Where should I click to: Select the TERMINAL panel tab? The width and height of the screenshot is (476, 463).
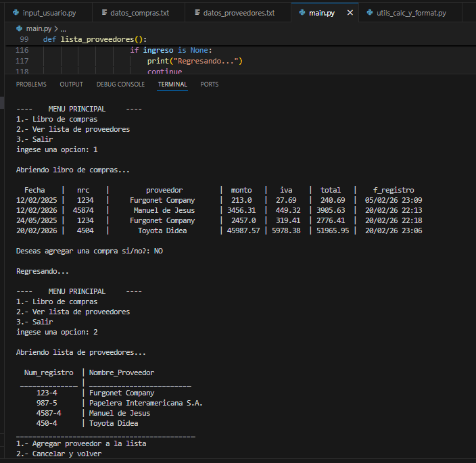pyautogui.click(x=172, y=84)
